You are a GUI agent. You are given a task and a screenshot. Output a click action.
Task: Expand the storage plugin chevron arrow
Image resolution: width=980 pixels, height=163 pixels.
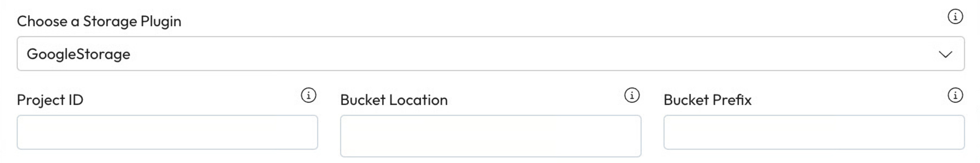[945, 54]
